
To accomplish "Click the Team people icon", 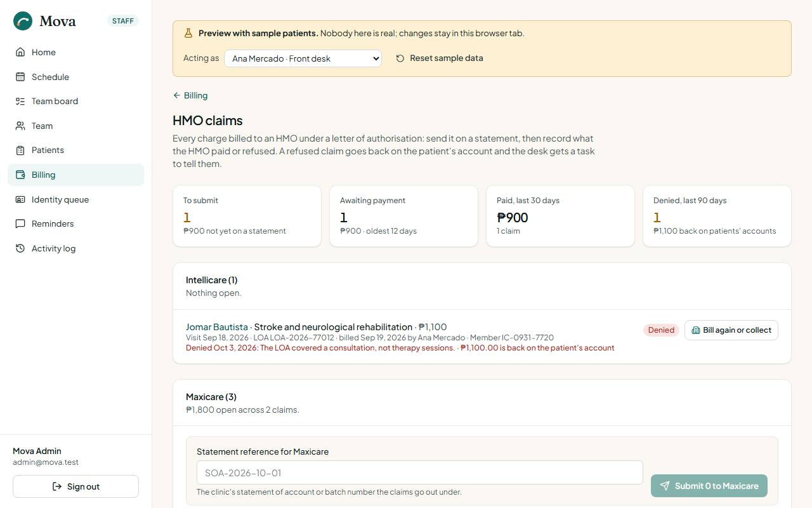I will point(20,126).
